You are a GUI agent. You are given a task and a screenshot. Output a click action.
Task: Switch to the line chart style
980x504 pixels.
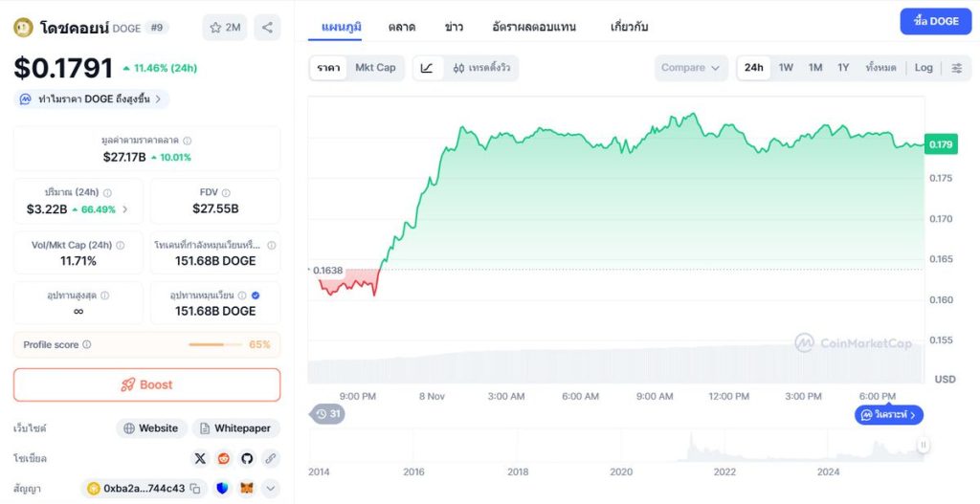pyautogui.click(x=427, y=68)
